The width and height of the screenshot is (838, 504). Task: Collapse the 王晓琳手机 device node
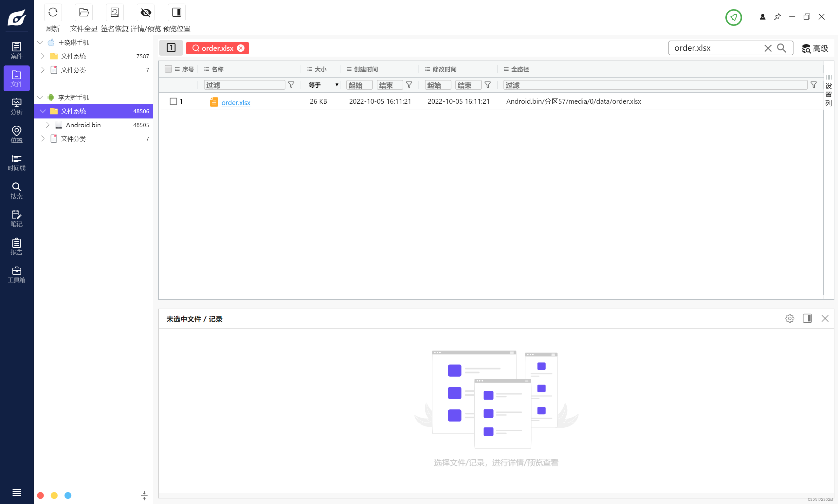point(40,43)
